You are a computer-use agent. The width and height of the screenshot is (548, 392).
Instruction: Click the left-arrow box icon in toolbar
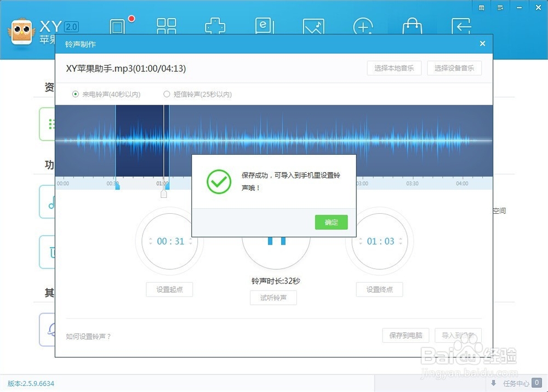click(461, 26)
